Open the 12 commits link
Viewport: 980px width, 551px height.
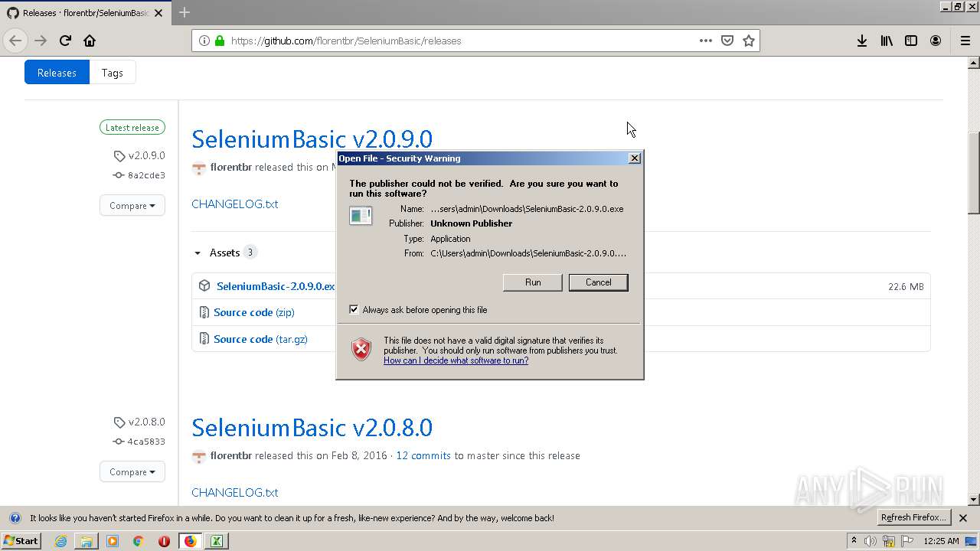(423, 455)
